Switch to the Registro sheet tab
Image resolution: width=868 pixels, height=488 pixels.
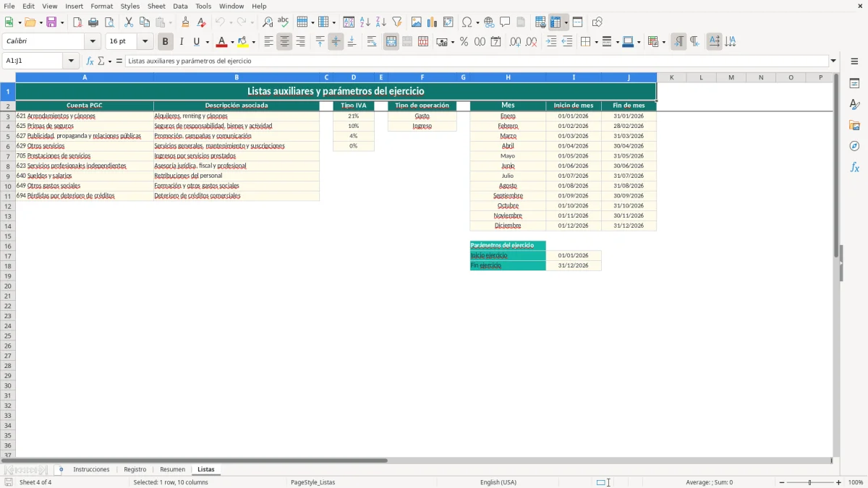tap(135, 469)
